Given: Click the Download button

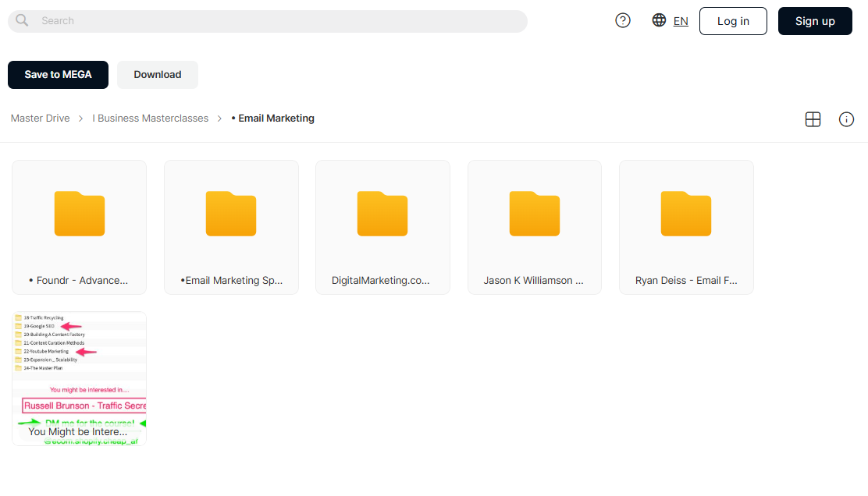Looking at the screenshot, I should click(x=157, y=75).
